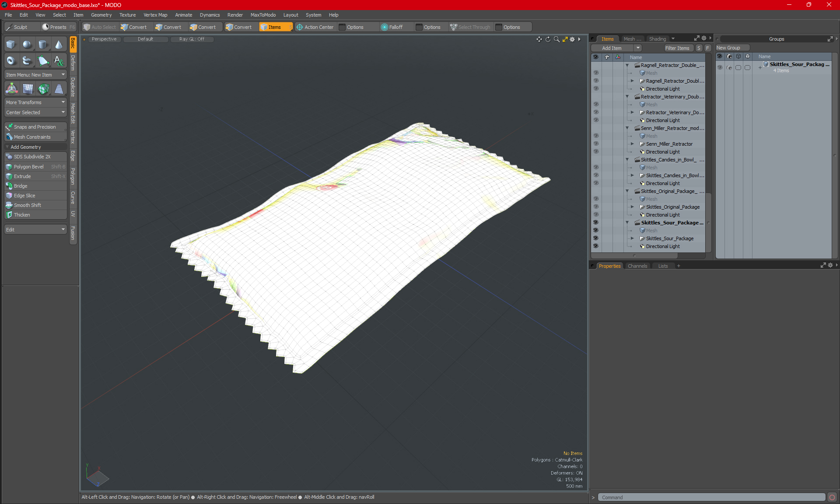Click the Action Center button
Viewport: 840px width, 504px height.
pos(315,27)
